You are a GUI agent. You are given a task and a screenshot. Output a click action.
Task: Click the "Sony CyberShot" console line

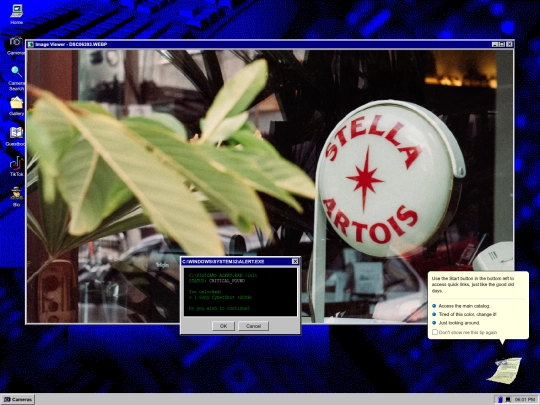point(220,297)
